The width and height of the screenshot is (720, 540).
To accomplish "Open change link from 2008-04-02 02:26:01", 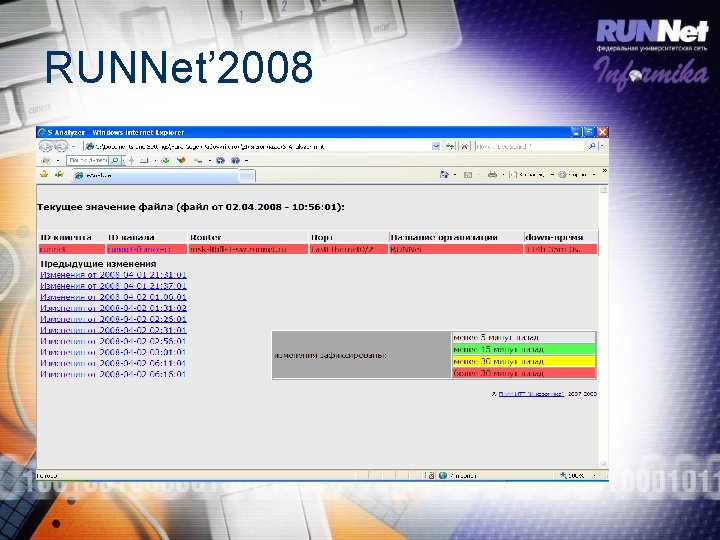I will point(113,319).
